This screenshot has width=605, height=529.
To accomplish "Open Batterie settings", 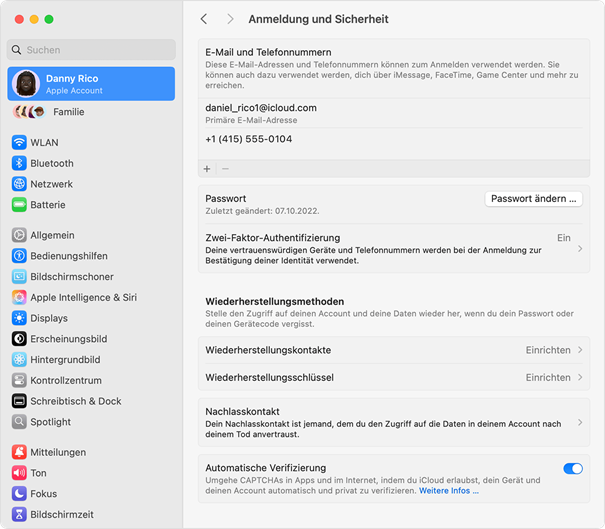I will pyautogui.click(x=91, y=205).
